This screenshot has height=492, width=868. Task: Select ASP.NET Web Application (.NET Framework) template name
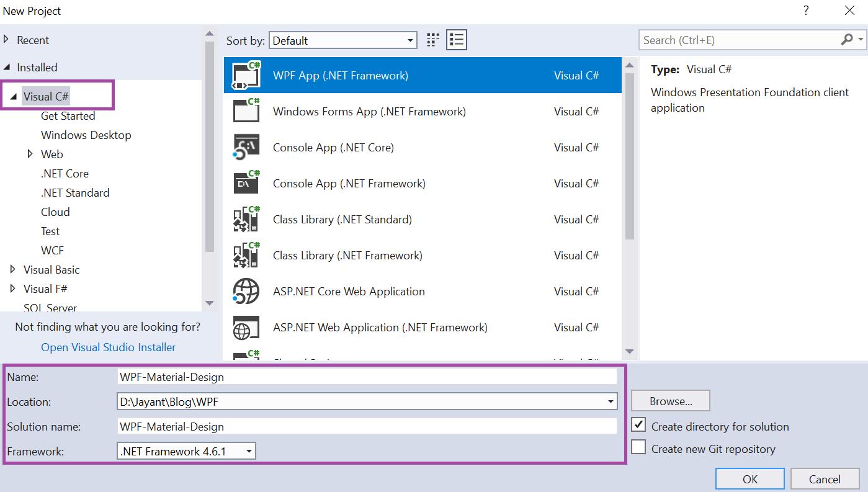tap(380, 328)
